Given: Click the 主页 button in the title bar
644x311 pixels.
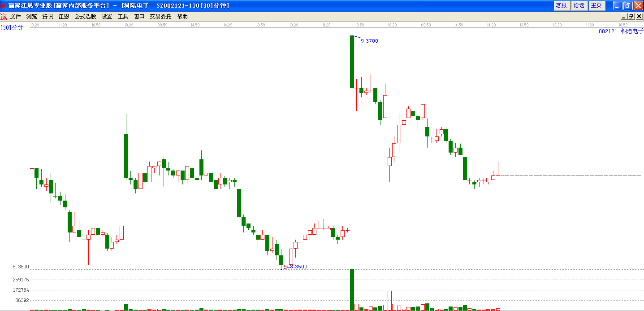Looking at the screenshot, I should 596,5.
